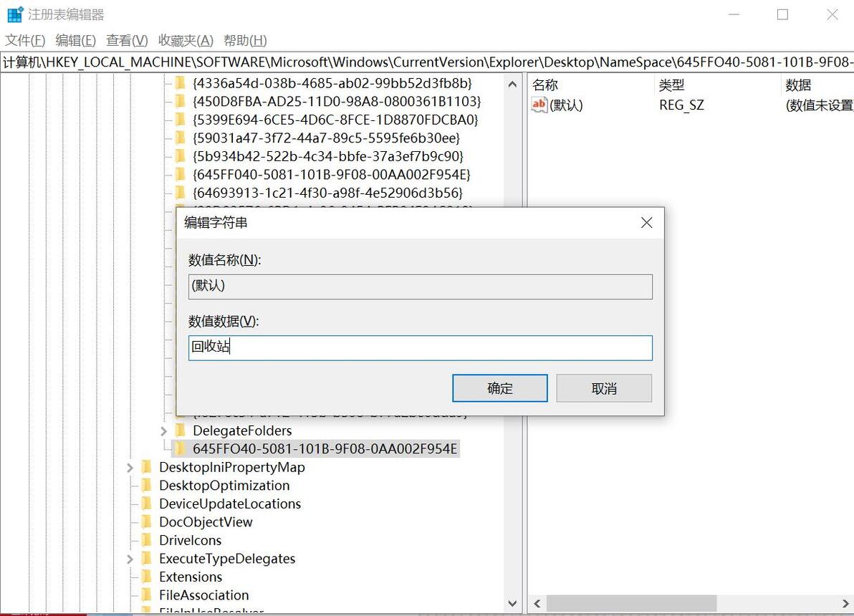This screenshot has height=616, width=854.
Task: Click the 数值名称 field showing (默认)
Action: click(421, 287)
